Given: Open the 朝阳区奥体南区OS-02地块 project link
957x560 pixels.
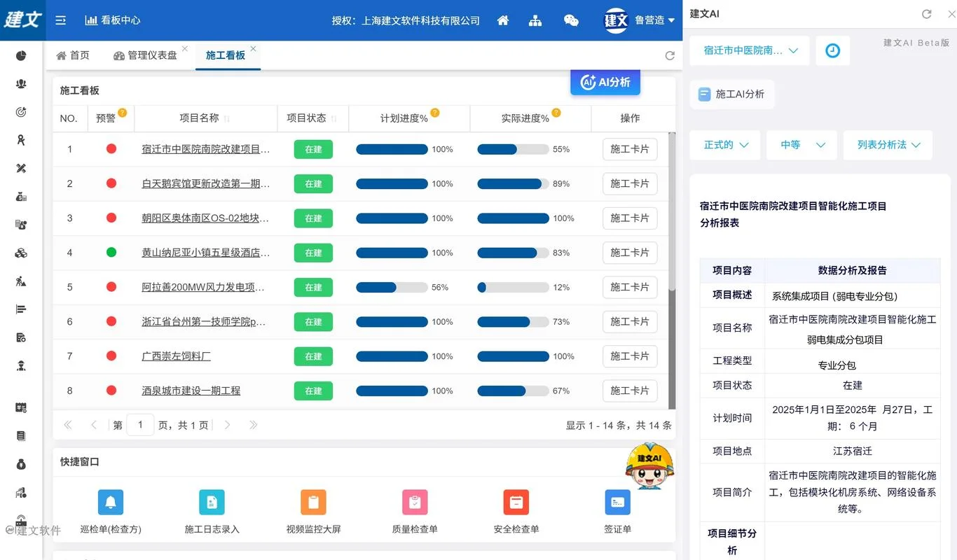Looking at the screenshot, I should coord(206,218).
